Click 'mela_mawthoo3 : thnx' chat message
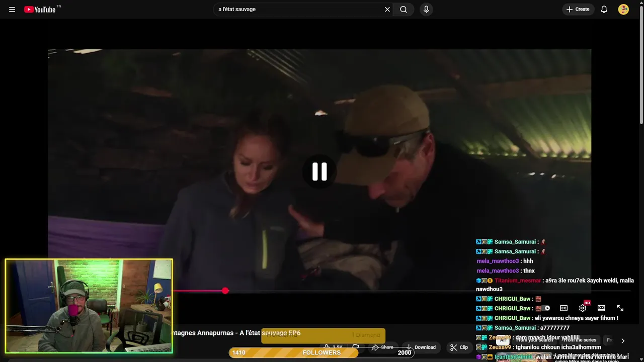This screenshot has width=644, height=362. pyautogui.click(x=506, y=271)
